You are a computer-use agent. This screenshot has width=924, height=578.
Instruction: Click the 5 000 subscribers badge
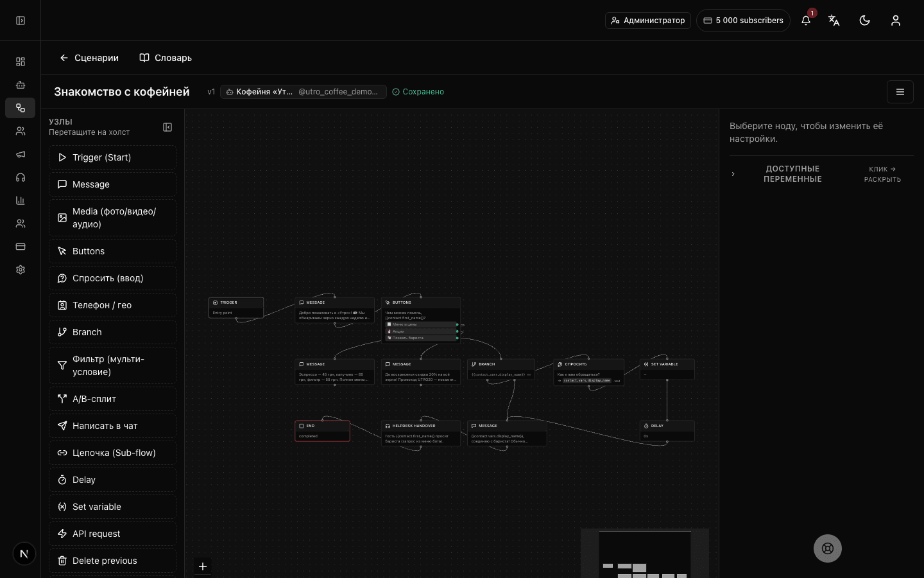(743, 21)
